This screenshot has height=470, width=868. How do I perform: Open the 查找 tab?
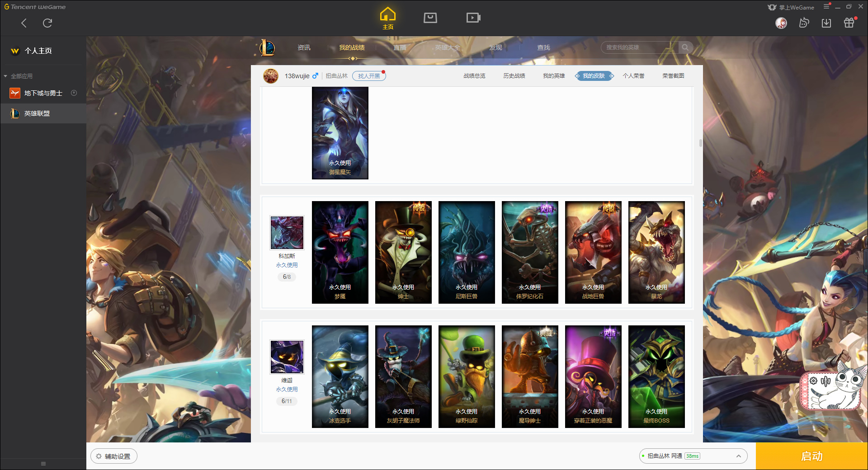(x=544, y=47)
